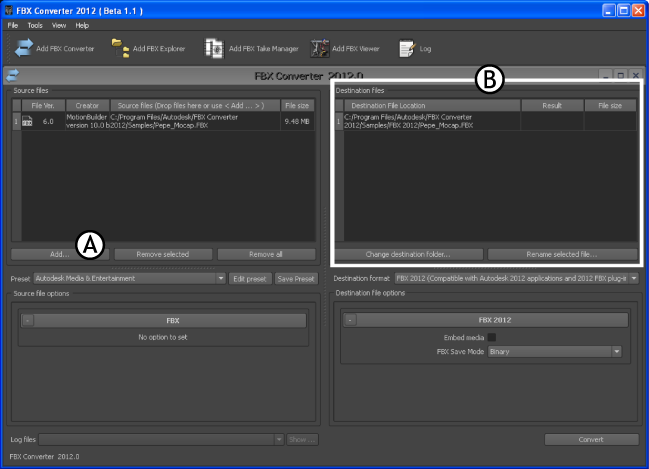Click Destination File Location column header
This screenshot has height=469, width=649.
coord(432,106)
